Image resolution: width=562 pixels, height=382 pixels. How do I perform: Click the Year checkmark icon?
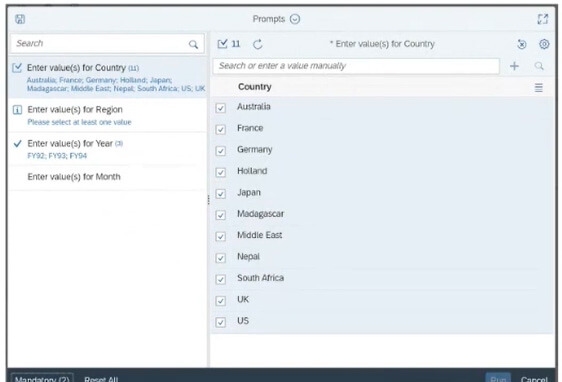(17, 144)
